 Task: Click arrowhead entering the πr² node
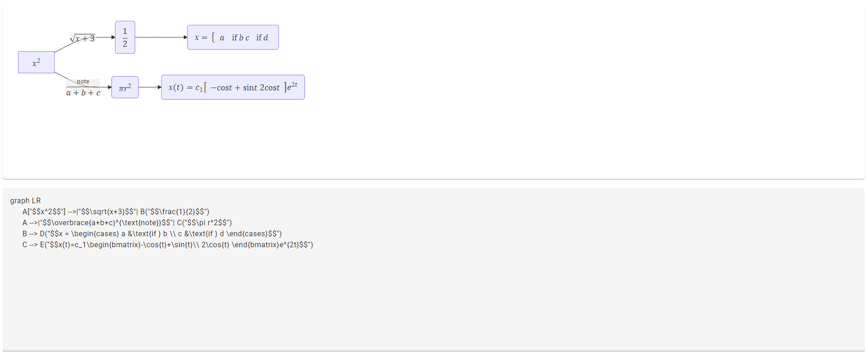point(110,87)
